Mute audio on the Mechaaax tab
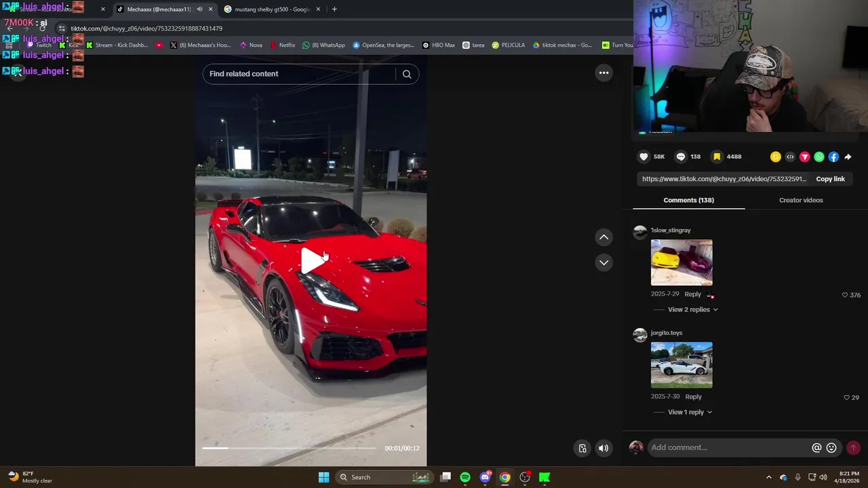The width and height of the screenshot is (868, 488). [199, 9]
